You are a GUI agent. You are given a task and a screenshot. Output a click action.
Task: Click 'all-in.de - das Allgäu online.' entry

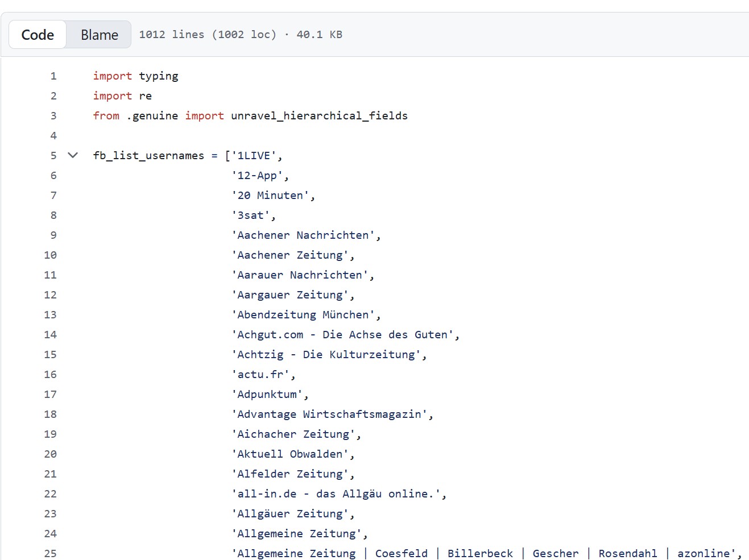(x=336, y=494)
